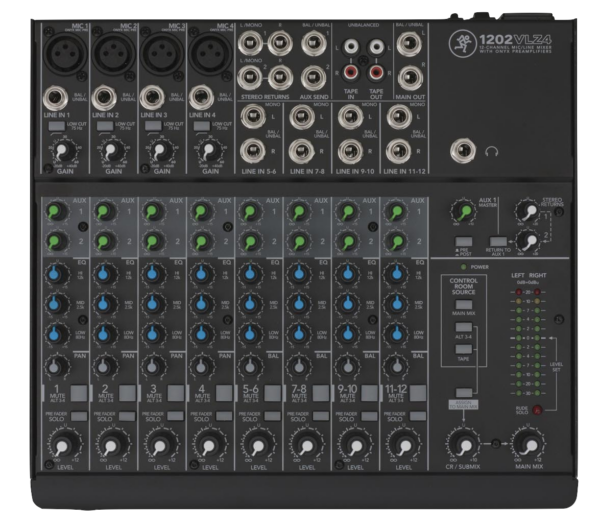This screenshot has width=600, height=526.
Task: Select ALT 3-4 control room source
Action: [463, 327]
